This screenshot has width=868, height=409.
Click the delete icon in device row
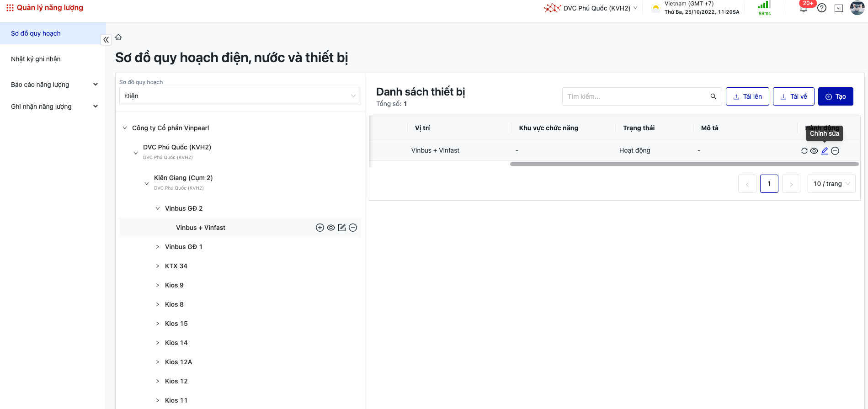tap(835, 151)
